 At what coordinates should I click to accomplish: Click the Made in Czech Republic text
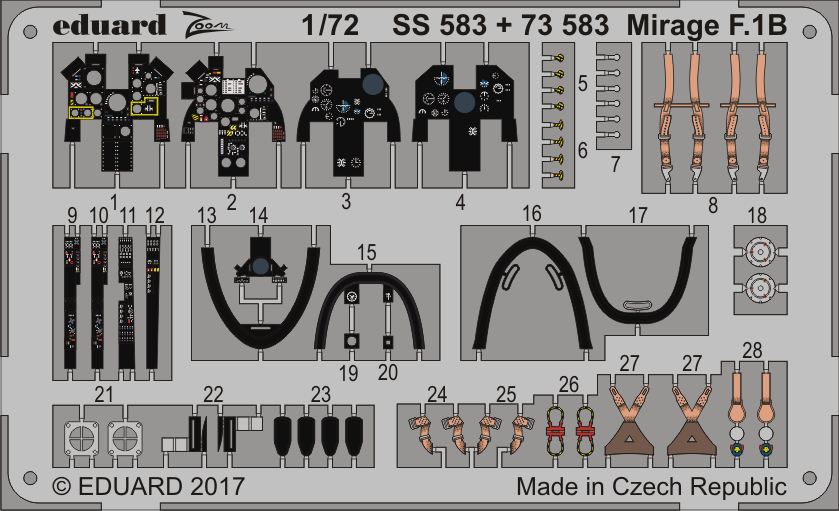(x=651, y=488)
